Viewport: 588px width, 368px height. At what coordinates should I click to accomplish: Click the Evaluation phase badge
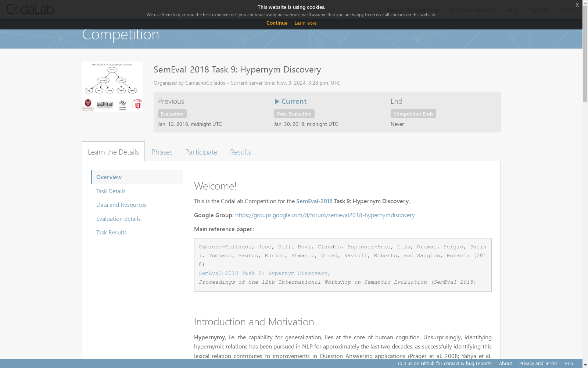[172, 114]
